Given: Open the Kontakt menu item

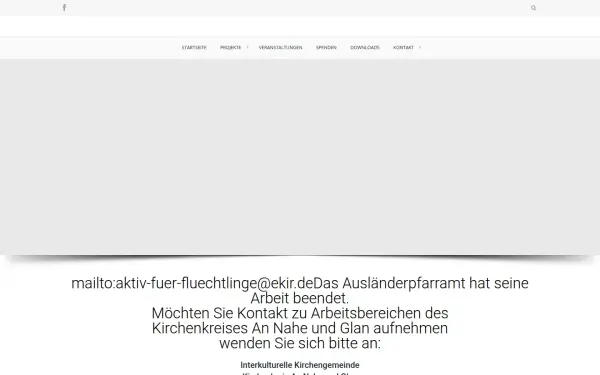Looking at the screenshot, I should coord(403,47).
